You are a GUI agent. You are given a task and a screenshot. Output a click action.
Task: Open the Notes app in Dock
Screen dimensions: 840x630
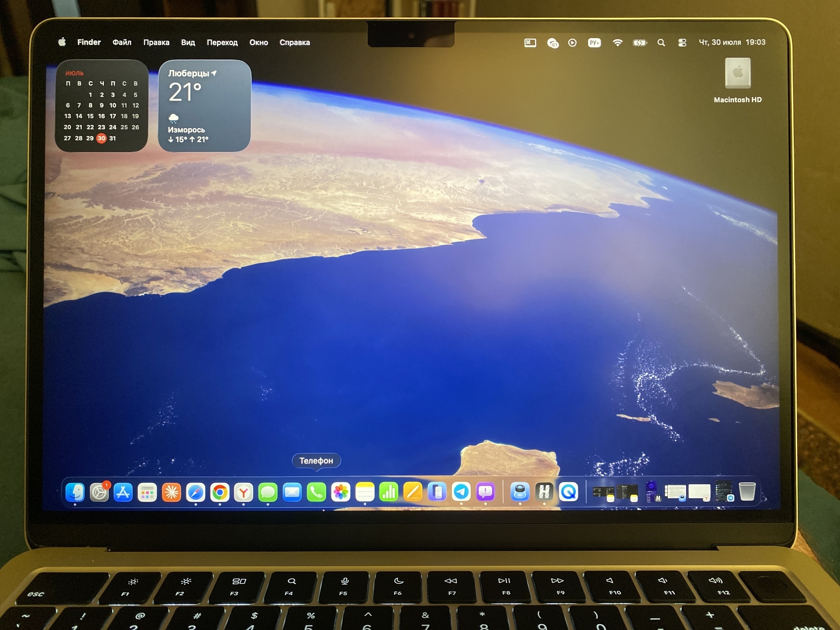coord(365,492)
